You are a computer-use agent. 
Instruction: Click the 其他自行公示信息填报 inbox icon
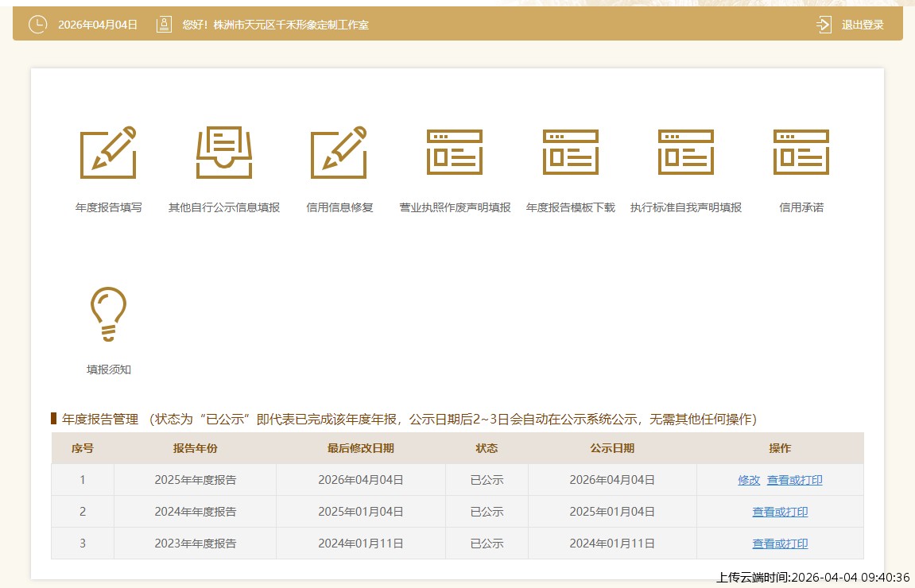(223, 152)
